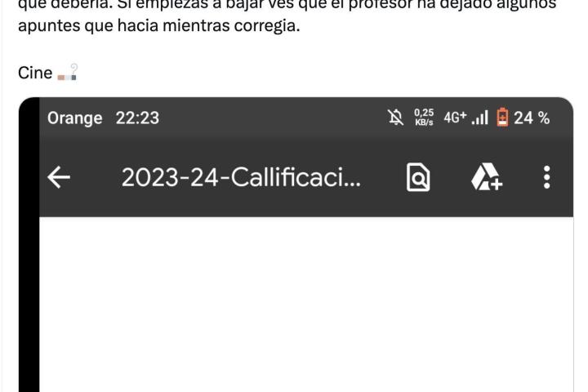This screenshot has height=392, width=588.
Task: Click the signal strength bars icon
Action: [479, 118]
